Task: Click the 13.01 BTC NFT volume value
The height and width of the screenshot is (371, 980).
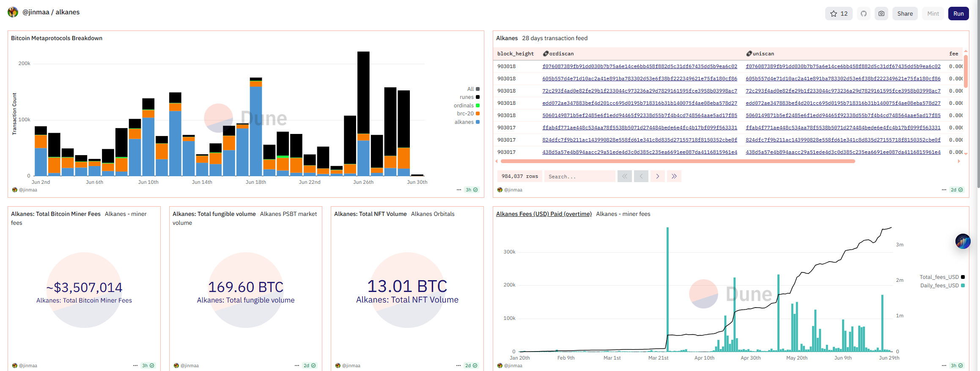Action: [407, 286]
